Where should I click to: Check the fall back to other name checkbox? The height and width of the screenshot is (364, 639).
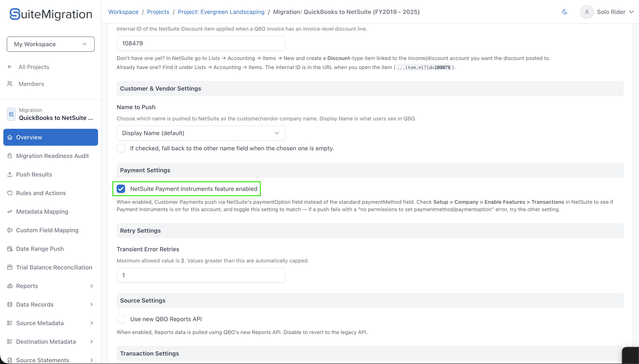[121, 148]
